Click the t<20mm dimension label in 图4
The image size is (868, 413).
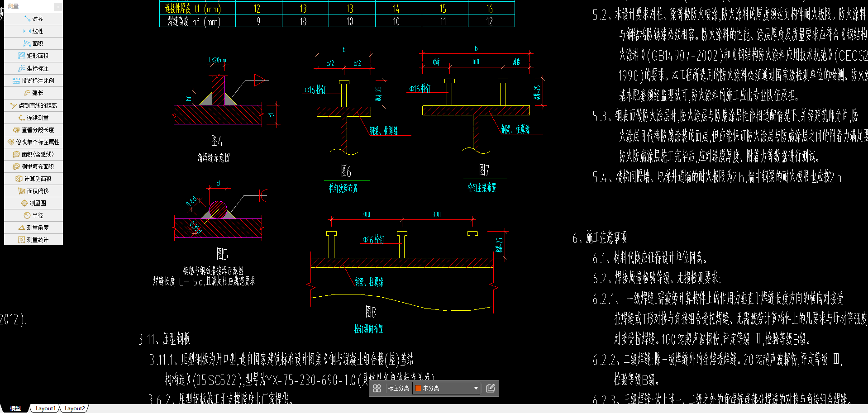[218, 60]
